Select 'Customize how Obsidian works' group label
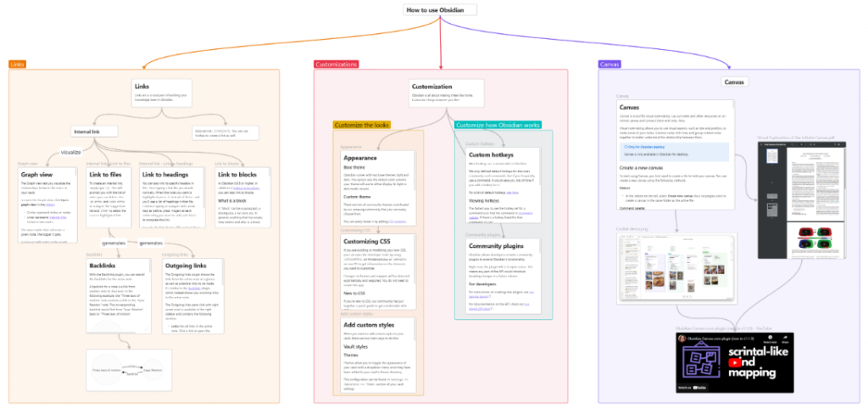This screenshot has height=409, width=868. [498, 126]
